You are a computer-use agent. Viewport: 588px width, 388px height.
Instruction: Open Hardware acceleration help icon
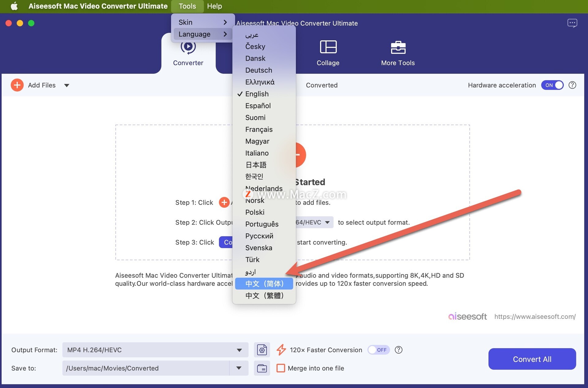(572, 85)
